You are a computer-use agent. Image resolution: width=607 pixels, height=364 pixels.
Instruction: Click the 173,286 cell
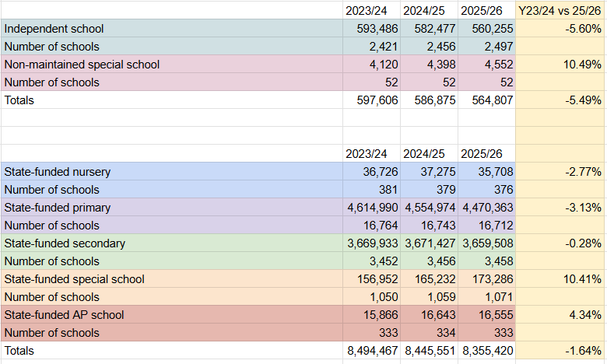(x=486, y=279)
